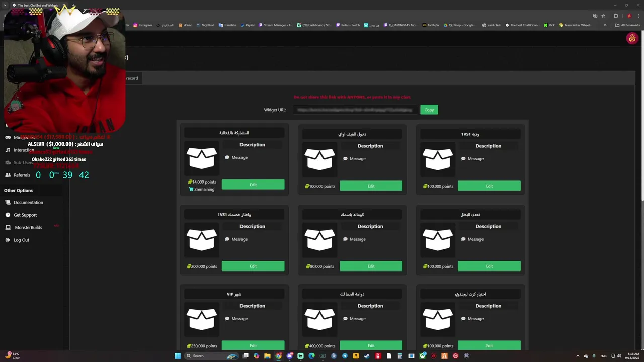Click the Task View taskbar icon
Image resolution: width=644 pixels, height=362 pixels.
[245, 356]
